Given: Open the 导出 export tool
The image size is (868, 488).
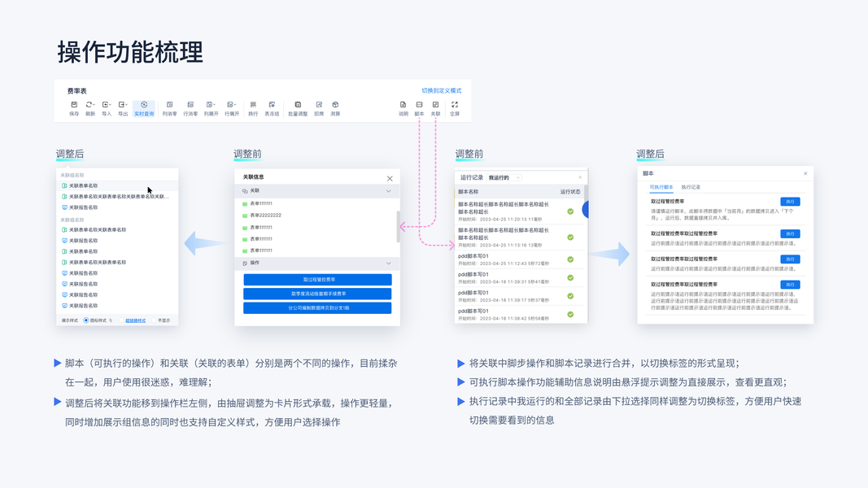Looking at the screenshot, I should (x=123, y=108).
